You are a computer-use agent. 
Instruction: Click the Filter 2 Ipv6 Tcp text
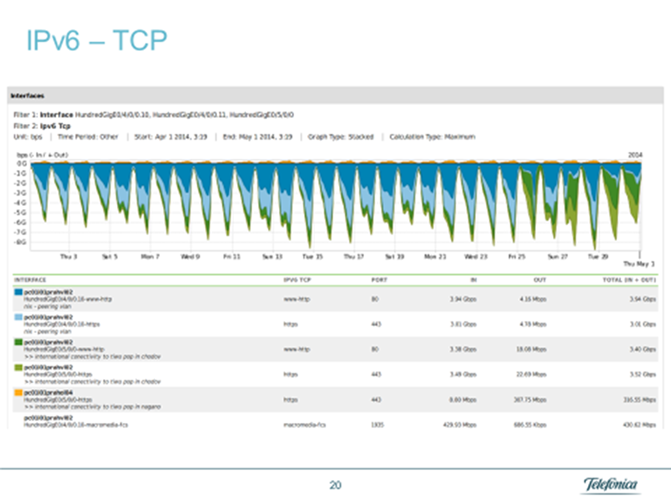tap(41, 126)
